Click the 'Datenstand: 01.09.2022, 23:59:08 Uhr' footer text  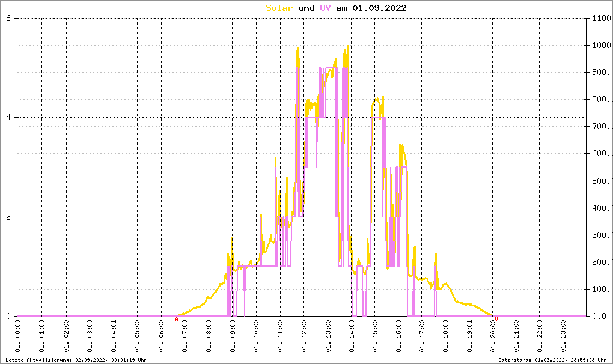(552, 360)
